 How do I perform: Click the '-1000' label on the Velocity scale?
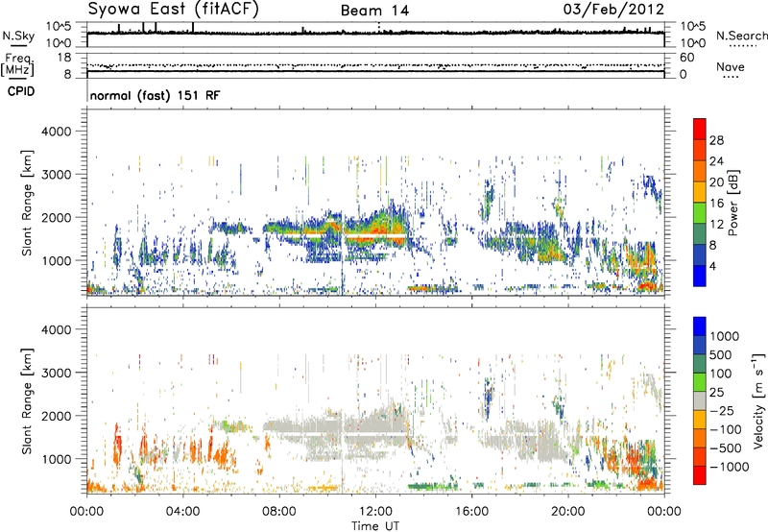tap(729, 467)
